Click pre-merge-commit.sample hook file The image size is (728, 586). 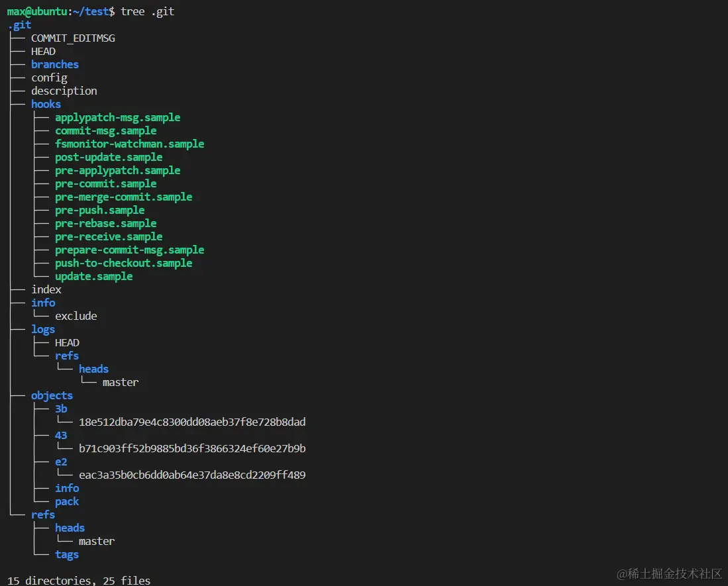point(123,197)
